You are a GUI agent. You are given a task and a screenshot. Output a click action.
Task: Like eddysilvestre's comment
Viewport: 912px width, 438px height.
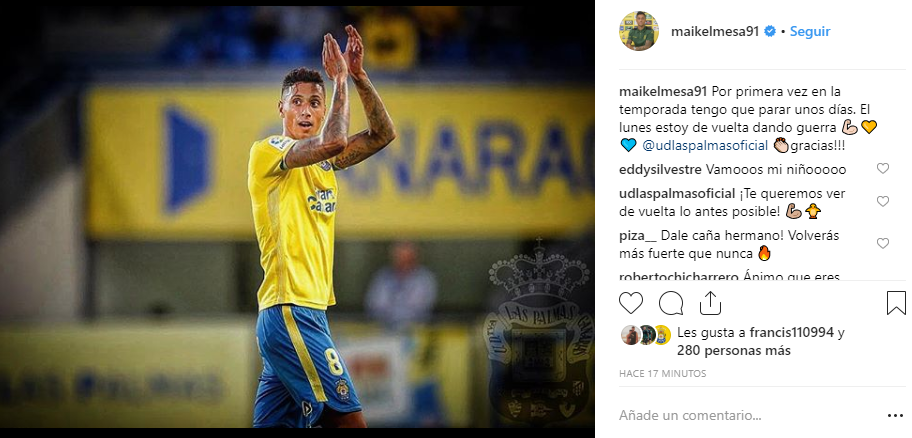(882, 169)
